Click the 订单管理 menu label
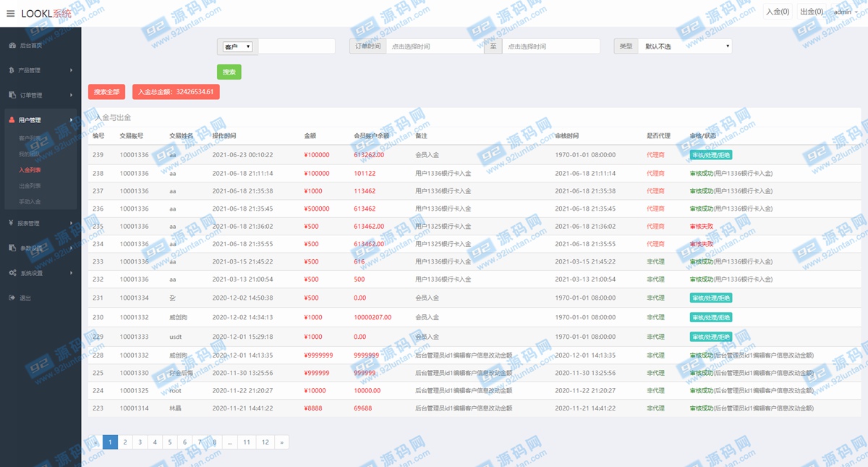The width and height of the screenshot is (868, 467). tap(31, 95)
